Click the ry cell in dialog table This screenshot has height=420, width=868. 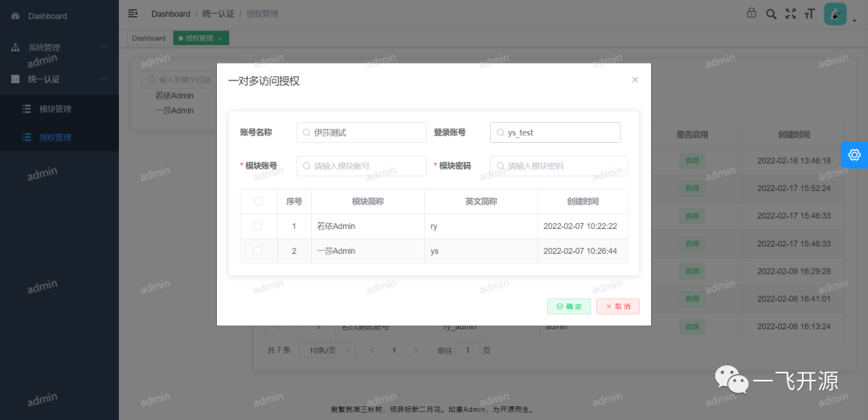(x=481, y=226)
